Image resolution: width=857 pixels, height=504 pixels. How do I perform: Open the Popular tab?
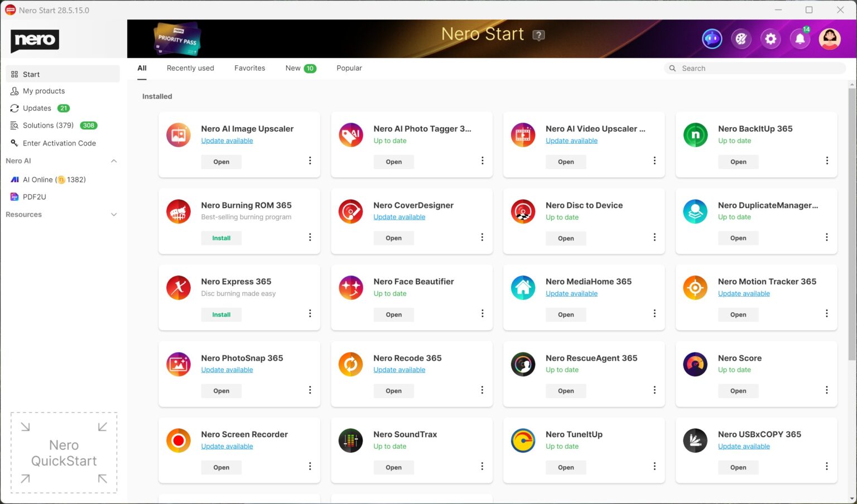349,67
